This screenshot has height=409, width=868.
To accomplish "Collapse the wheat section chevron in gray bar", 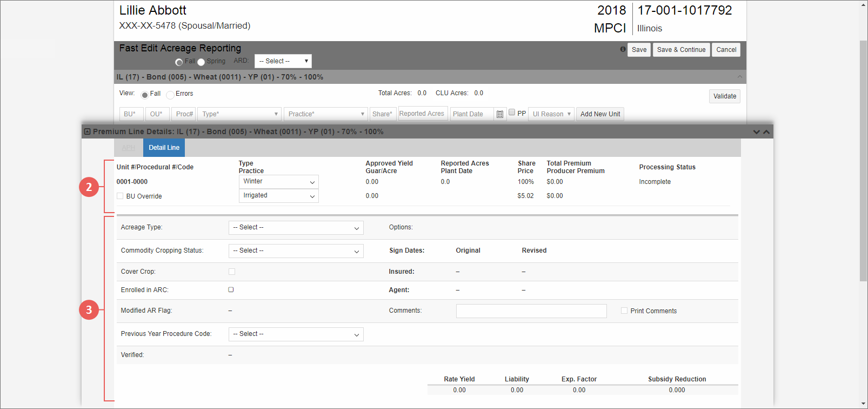I will (x=740, y=77).
